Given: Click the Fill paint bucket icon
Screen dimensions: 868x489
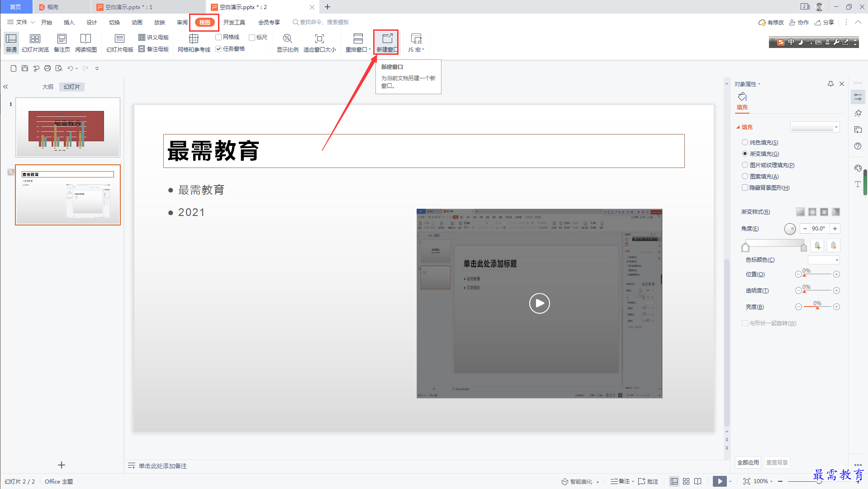Looking at the screenshot, I should (742, 97).
